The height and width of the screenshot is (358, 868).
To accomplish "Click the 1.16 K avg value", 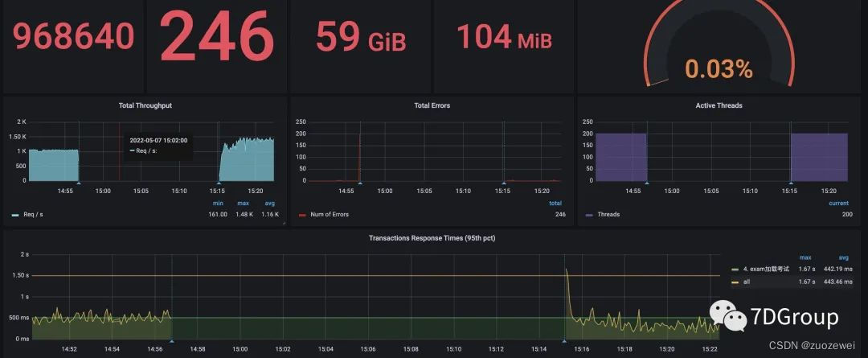I will point(270,215).
